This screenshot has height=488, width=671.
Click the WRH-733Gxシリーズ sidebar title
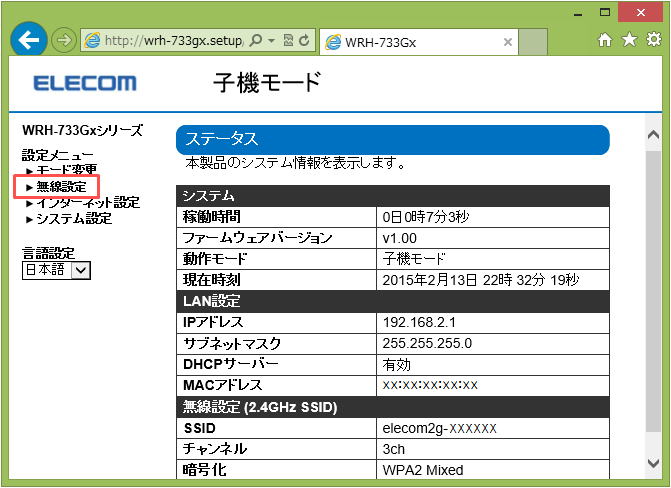(x=83, y=130)
